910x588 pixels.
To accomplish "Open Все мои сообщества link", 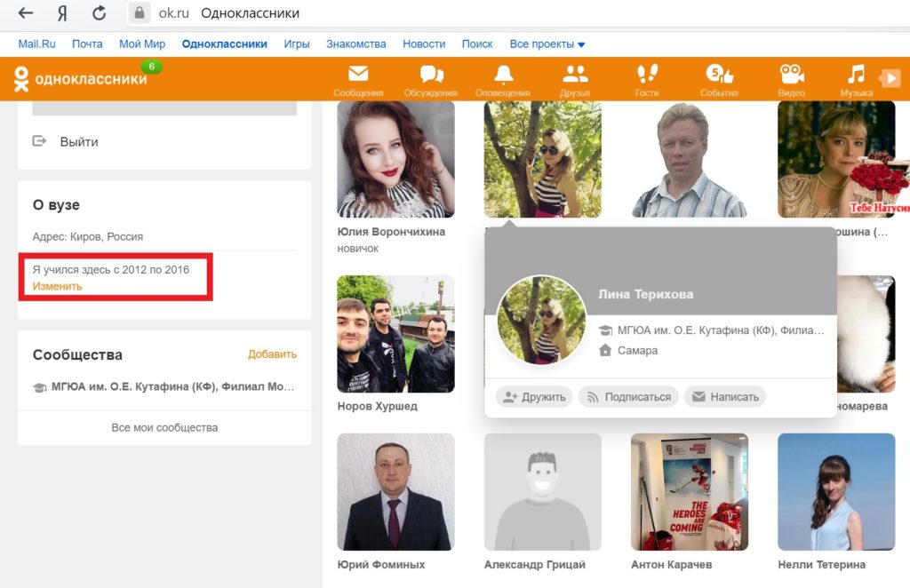I will coord(164,427).
